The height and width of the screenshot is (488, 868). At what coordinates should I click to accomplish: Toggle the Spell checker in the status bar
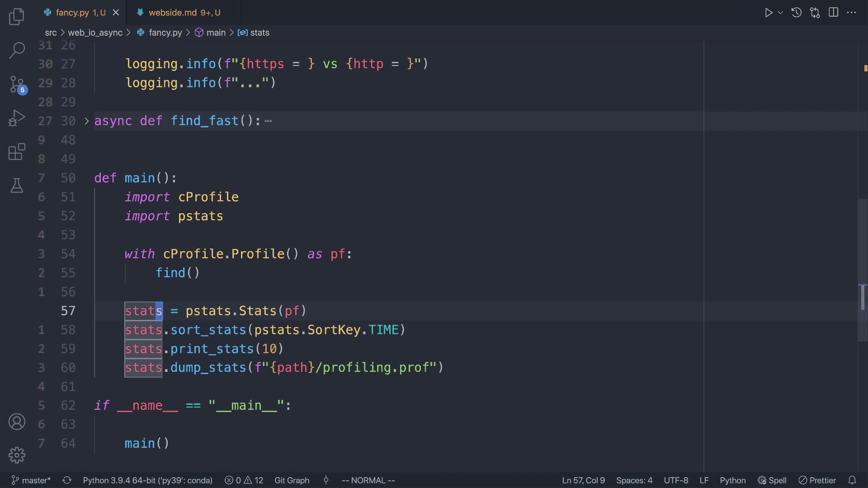[x=772, y=480]
